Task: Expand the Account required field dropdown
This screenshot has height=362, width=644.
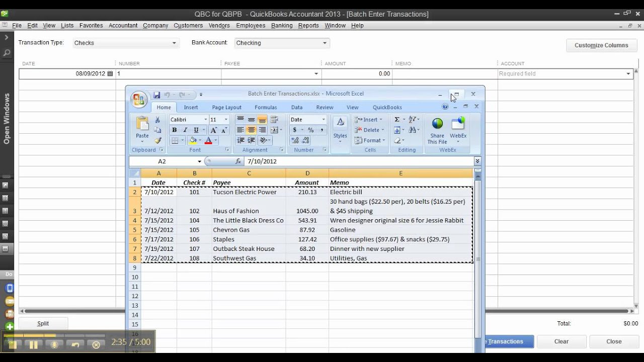Action: [628, 74]
